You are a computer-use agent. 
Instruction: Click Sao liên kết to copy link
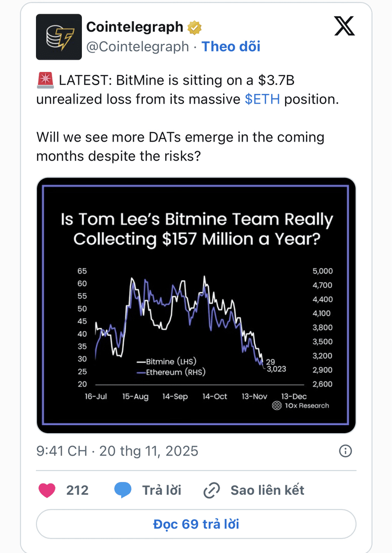(x=267, y=491)
